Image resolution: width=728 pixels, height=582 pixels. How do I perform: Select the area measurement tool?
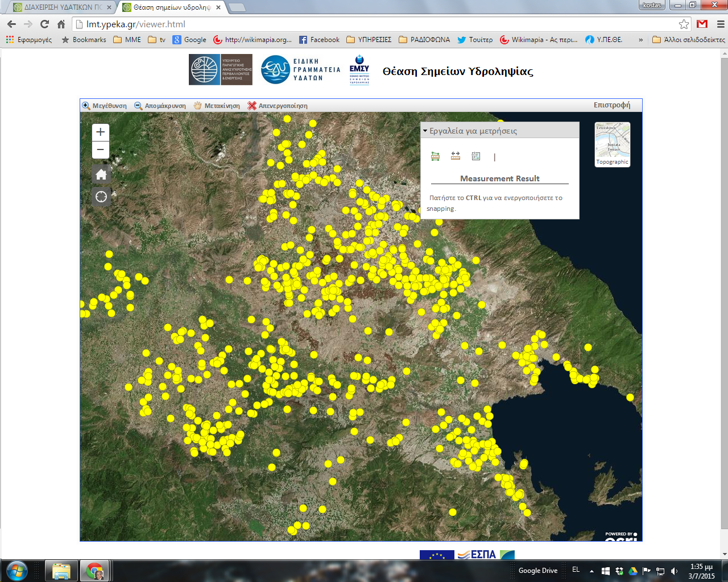(436, 156)
